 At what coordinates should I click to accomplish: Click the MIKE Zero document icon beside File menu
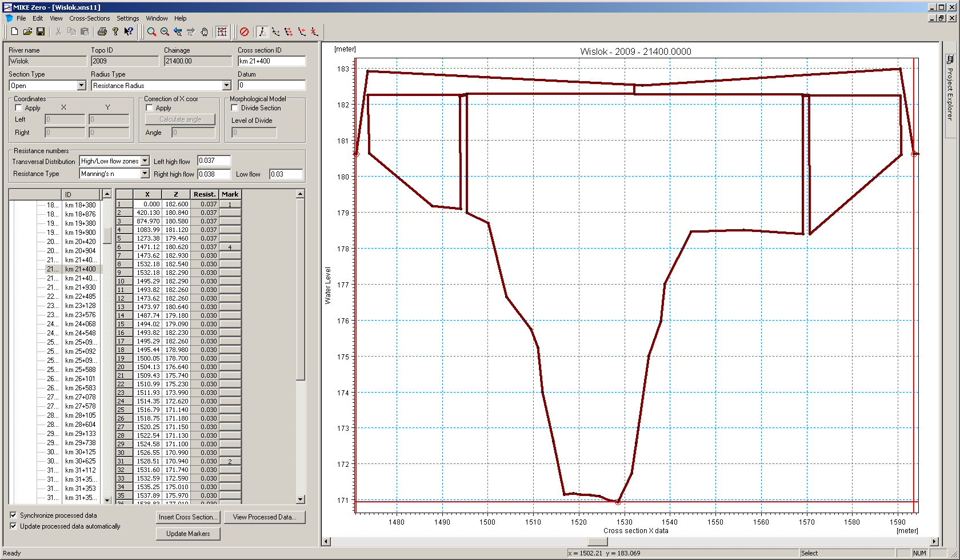[x=9, y=18]
